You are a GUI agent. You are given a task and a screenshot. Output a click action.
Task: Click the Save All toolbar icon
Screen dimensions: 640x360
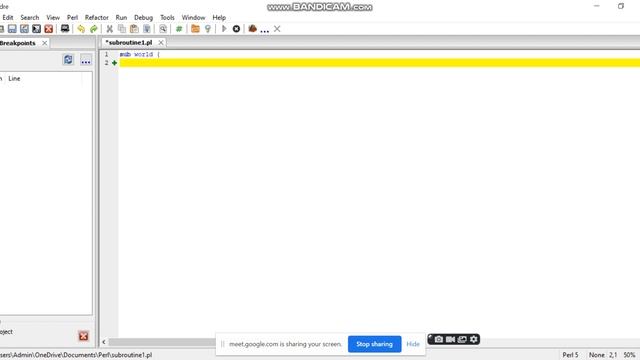coord(36,29)
